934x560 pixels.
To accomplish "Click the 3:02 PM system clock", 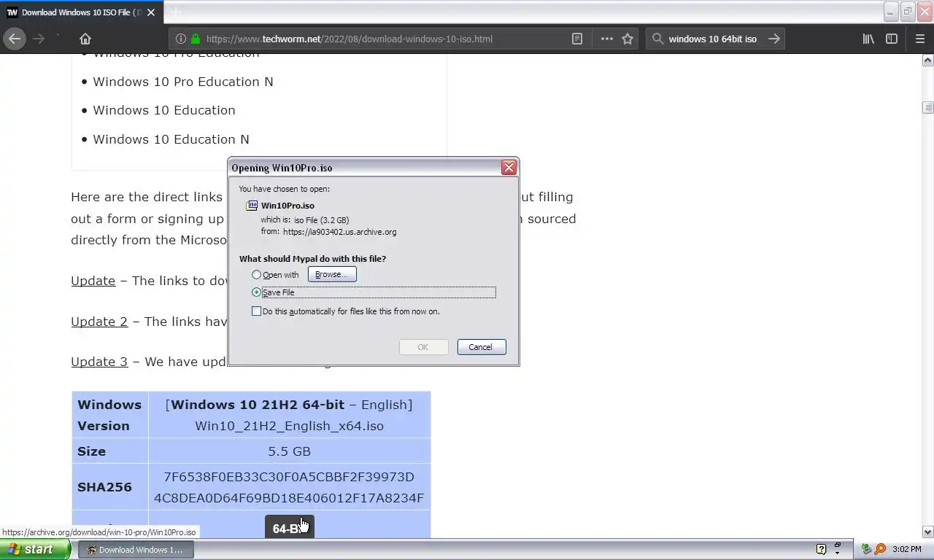I will [906, 549].
